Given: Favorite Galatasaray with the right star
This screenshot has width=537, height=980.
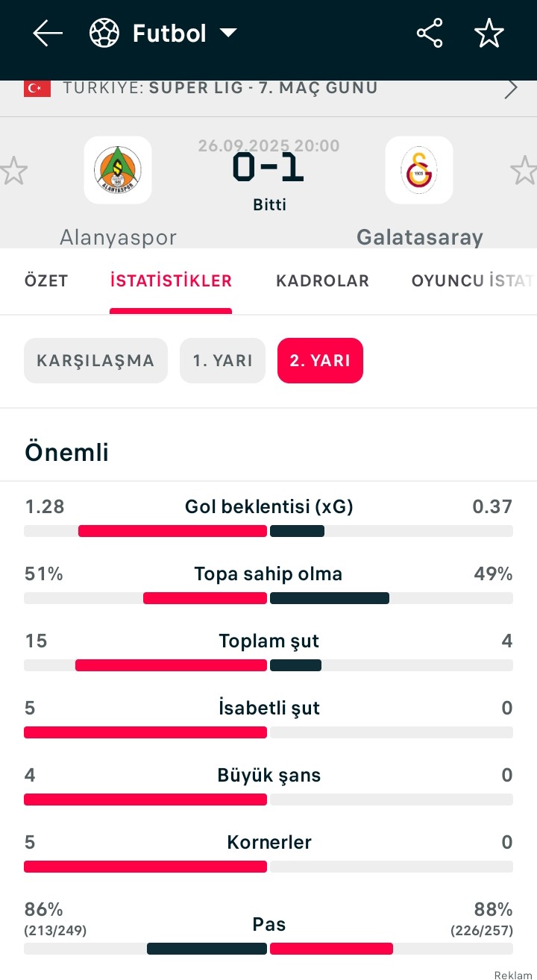Looking at the screenshot, I should 524,171.
